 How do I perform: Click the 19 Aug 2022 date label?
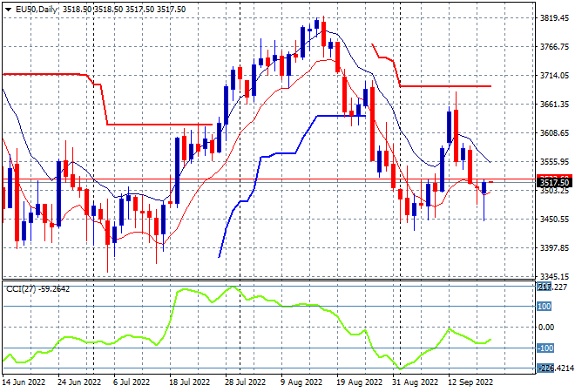coord(359,382)
